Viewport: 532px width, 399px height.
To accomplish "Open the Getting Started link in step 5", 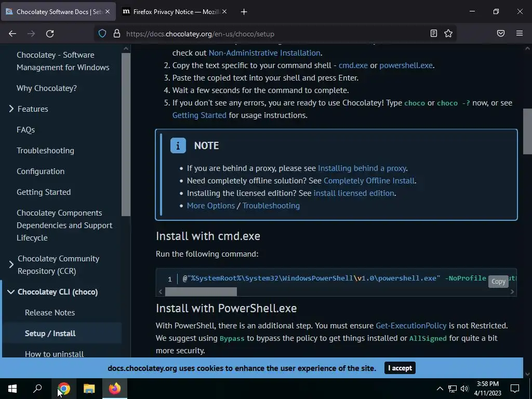I will pyautogui.click(x=199, y=115).
